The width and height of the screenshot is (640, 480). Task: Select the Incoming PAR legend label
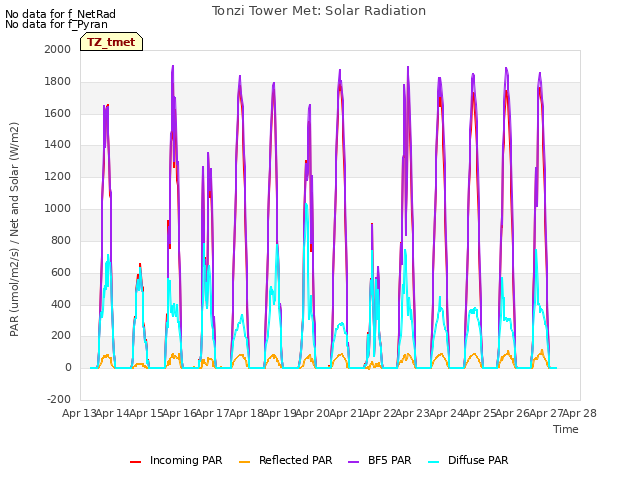(x=186, y=460)
